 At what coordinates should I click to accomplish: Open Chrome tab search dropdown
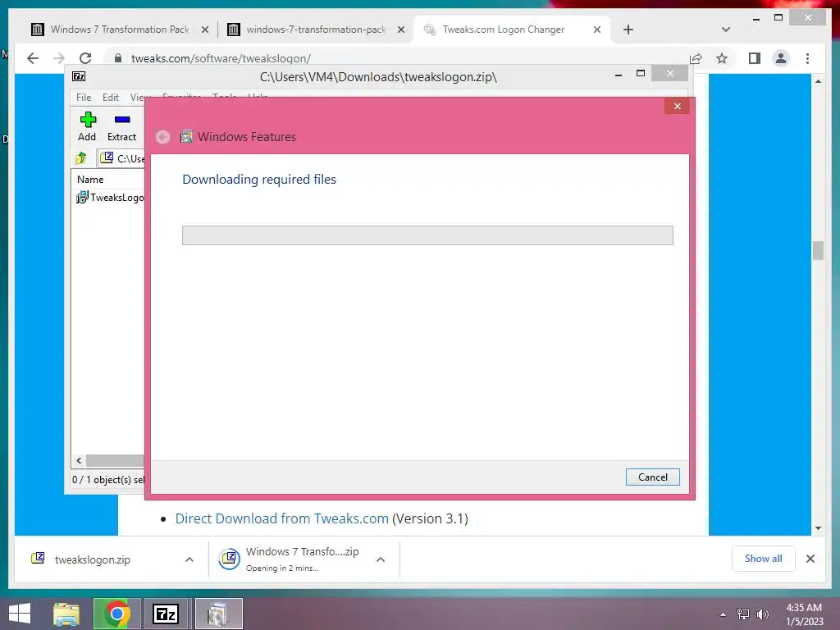tap(726, 30)
